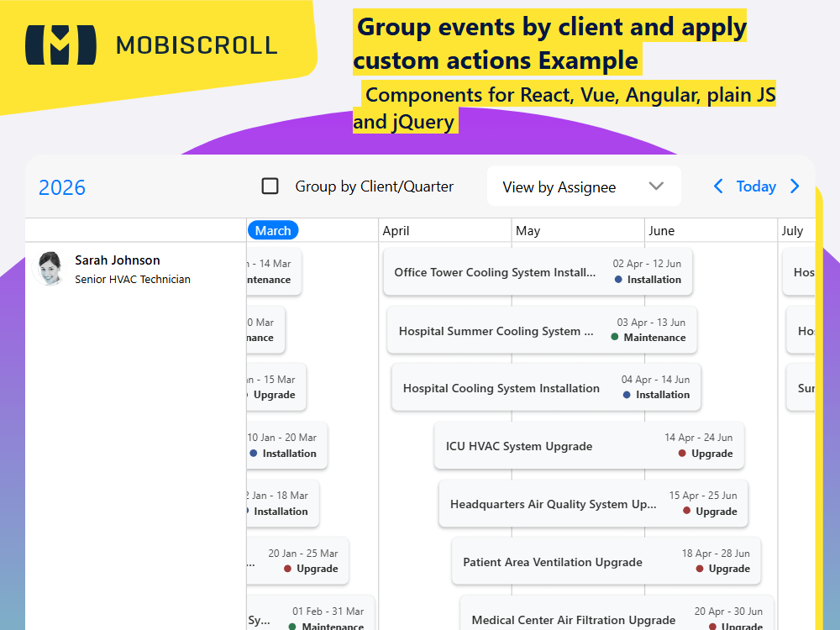Click the 2026 year label
Viewport: 840px width, 630px height.
[x=61, y=188]
